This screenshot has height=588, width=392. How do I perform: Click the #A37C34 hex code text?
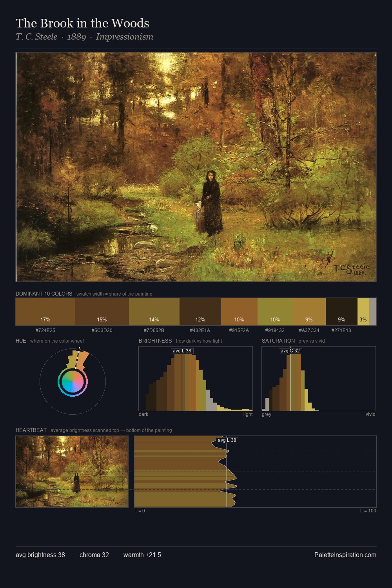(x=309, y=330)
